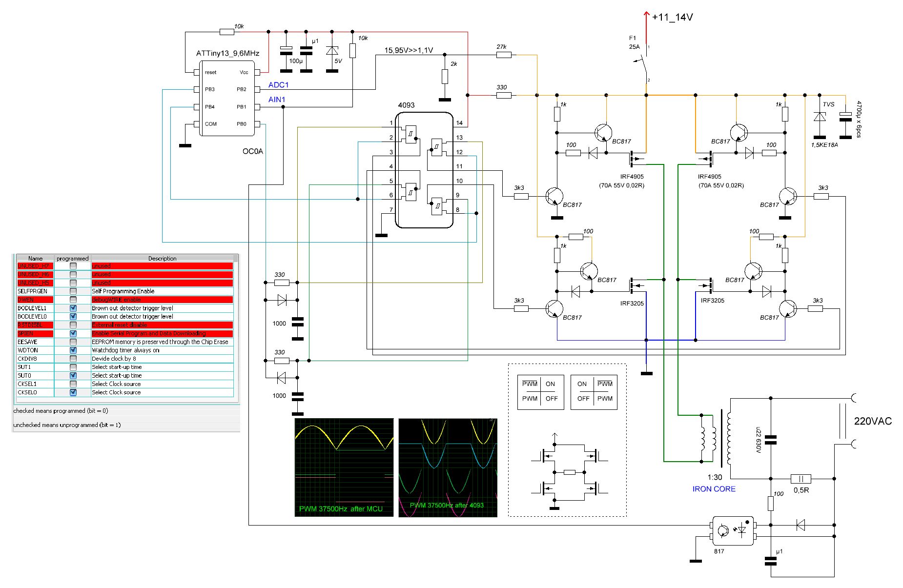The height and width of the screenshot is (588, 903).
Task: Click the '+11_14V' supply label
Action: coord(673,17)
